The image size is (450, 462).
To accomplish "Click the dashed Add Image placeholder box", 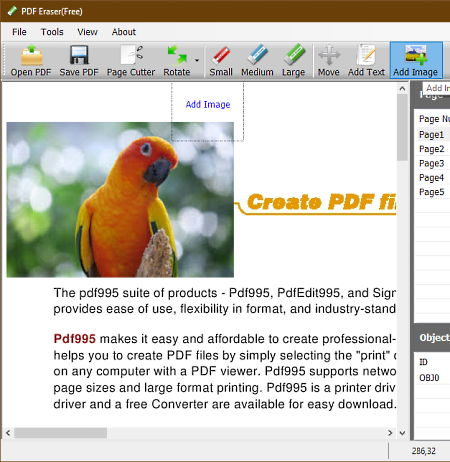I will click(x=208, y=112).
